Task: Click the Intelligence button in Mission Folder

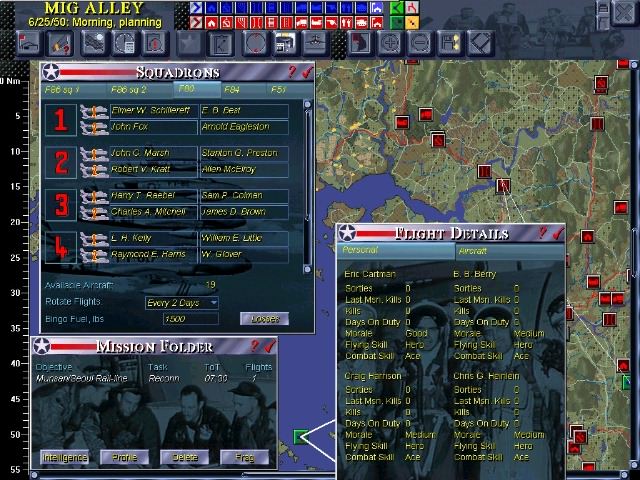Action: 64,457
